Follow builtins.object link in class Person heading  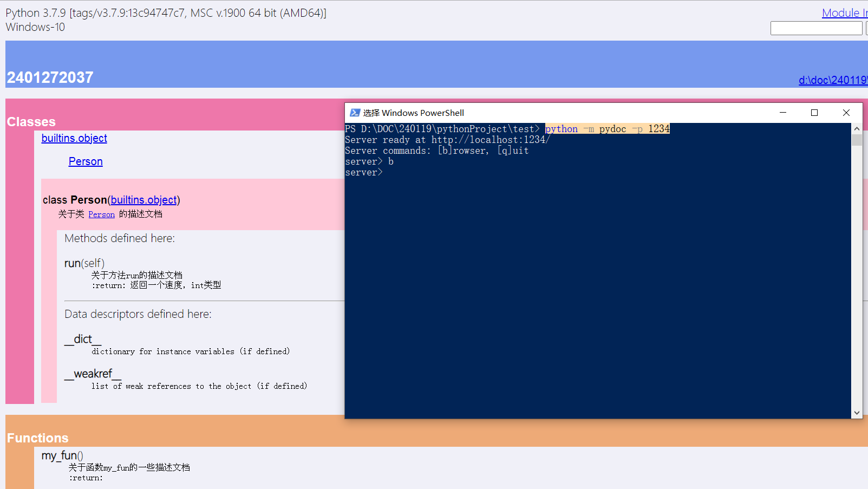coord(144,200)
